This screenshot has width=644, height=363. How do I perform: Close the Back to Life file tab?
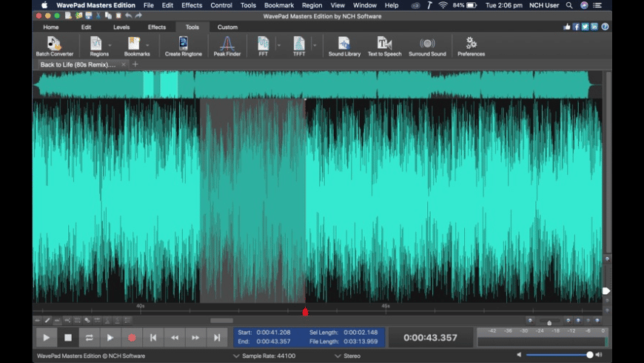124,64
